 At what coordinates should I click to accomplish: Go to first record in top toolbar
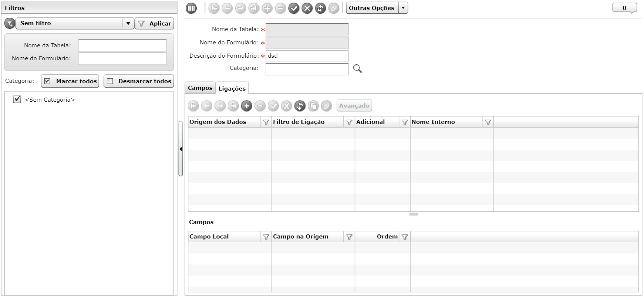point(214,8)
